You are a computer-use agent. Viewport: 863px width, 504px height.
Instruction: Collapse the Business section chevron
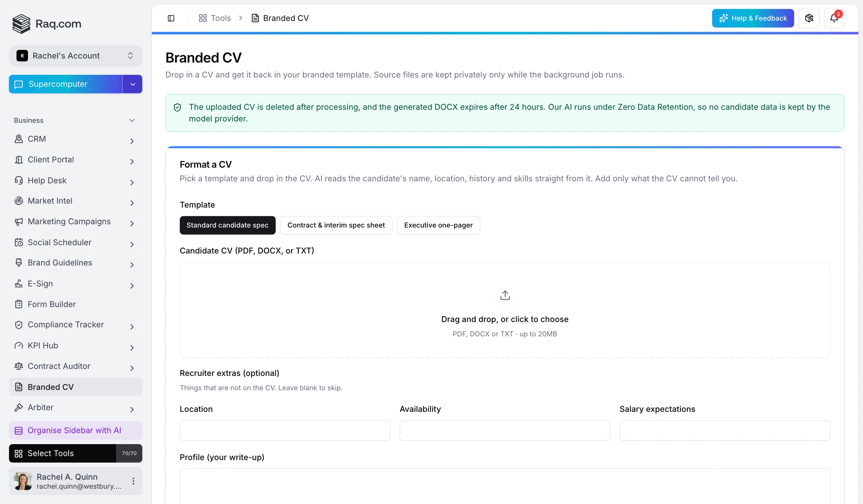click(x=132, y=120)
